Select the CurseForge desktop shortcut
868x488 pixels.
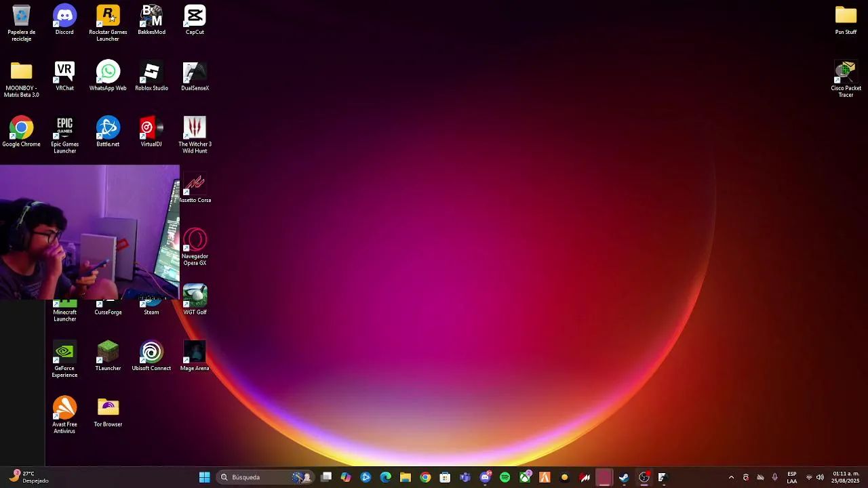point(108,308)
